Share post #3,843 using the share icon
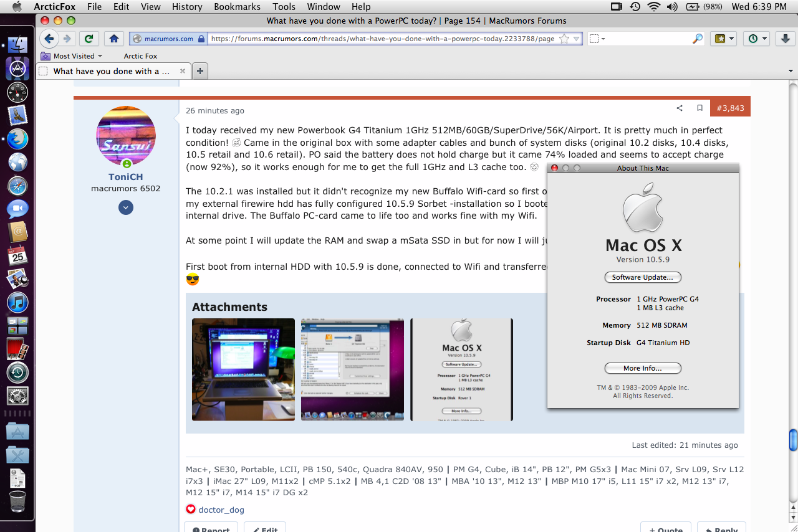This screenshot has width=798, height=532. pos(680,108)
